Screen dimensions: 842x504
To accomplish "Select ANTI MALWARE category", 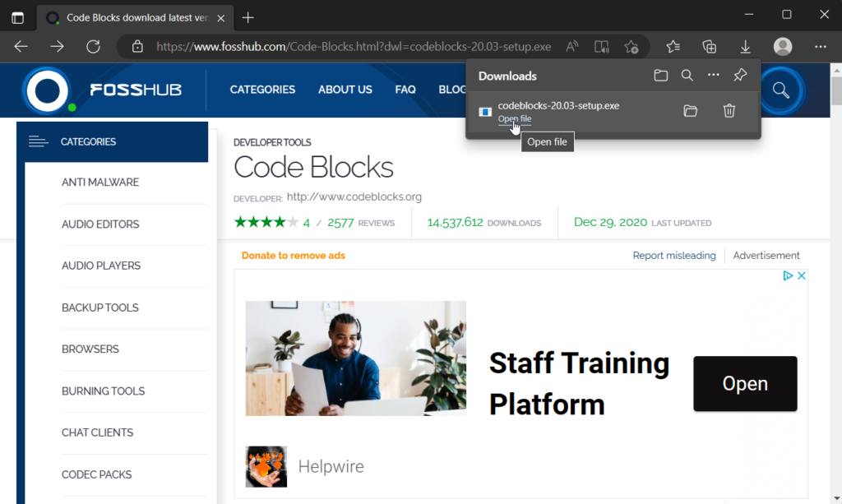I will [x=100, y=183].
